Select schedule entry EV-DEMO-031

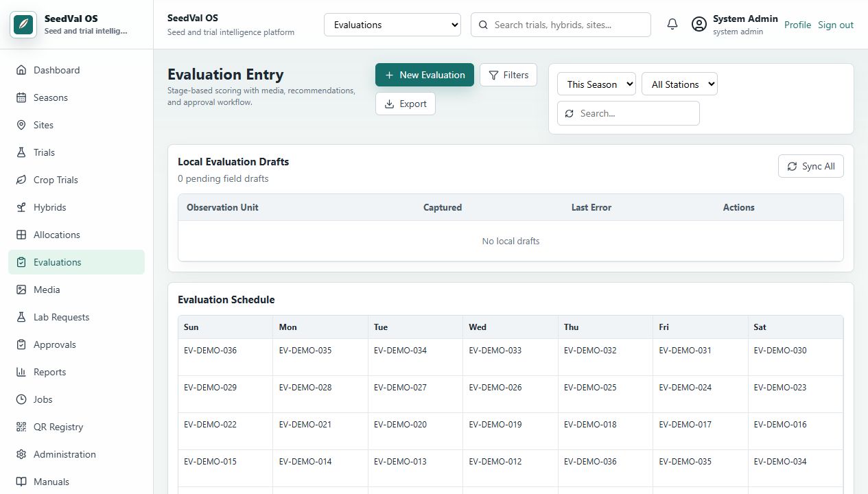685,350
